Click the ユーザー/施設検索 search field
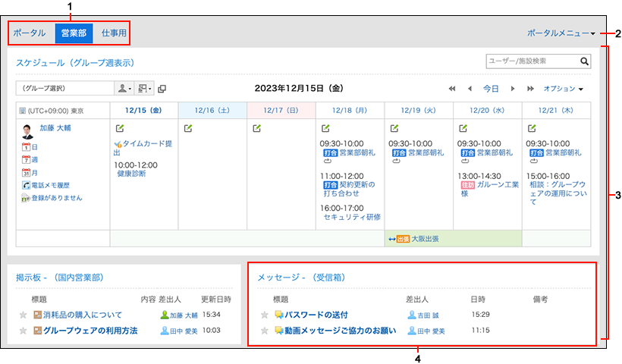 pyautogui.click(x=532, y=62)
